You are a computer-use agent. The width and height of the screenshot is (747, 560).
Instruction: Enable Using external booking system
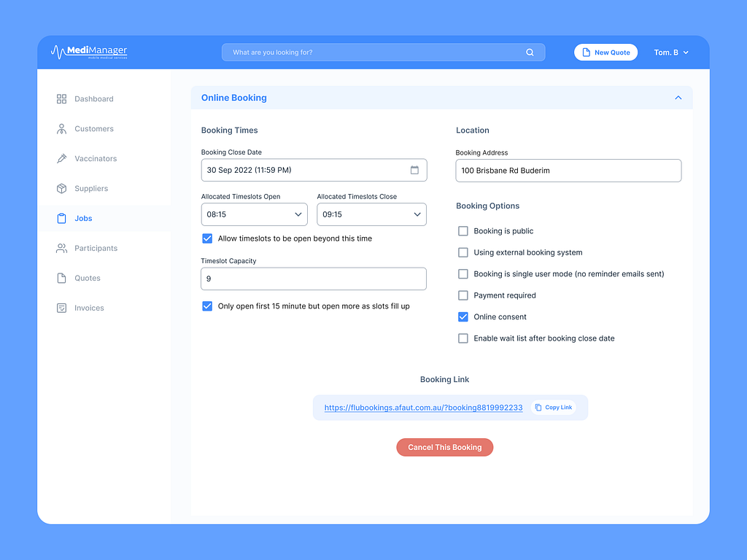(463, 252)
